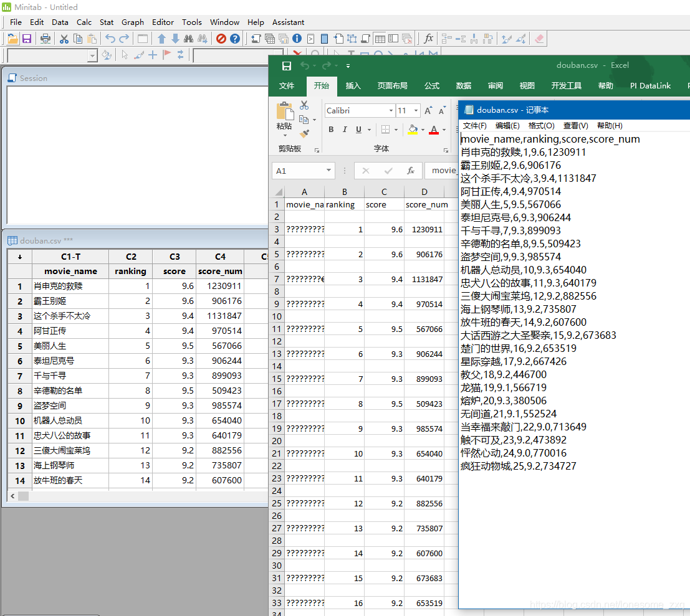This screenshot has width=690, height=616.
Task: Click the Minitab Open Project folder icon
Action: 12,39
